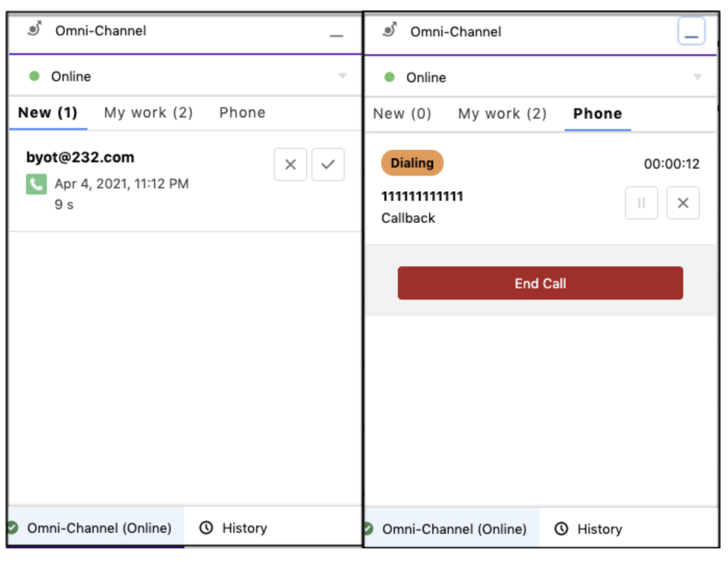Image resolution: width=728 pixels, height=564 pixels.
Task: Click Omni-Channel title in left panel header
Action: (x=101, y=31)
